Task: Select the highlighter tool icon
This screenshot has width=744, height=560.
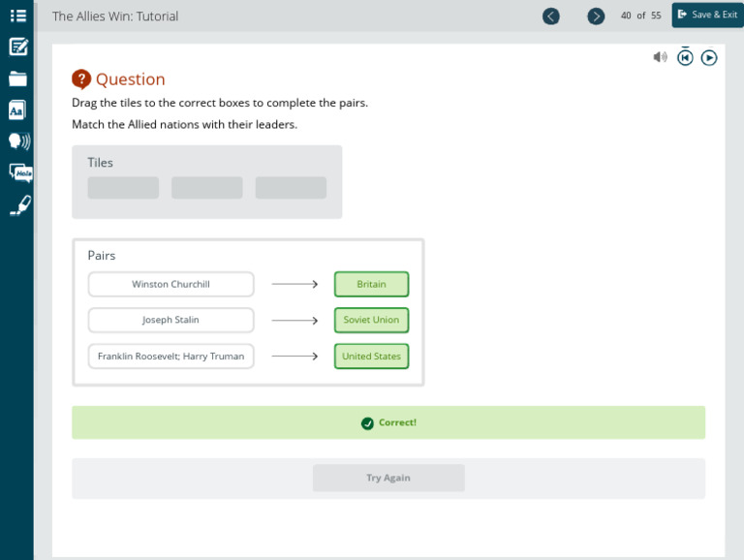Action: tap(20, 205)
